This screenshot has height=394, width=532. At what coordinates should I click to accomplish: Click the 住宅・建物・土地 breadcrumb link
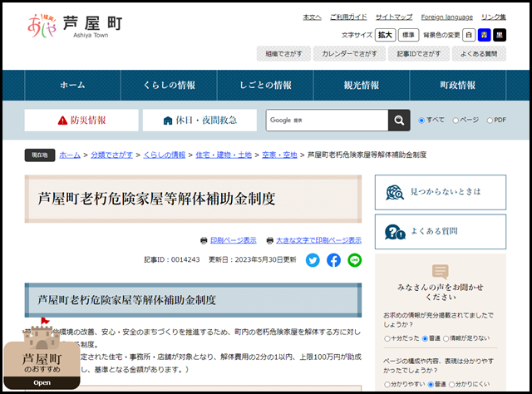(x=224, y=155)
